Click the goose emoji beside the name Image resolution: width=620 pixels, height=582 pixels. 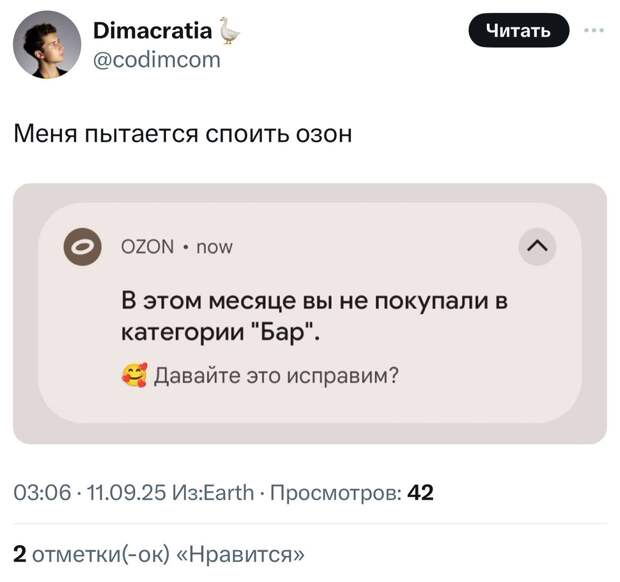coord(229,31)
